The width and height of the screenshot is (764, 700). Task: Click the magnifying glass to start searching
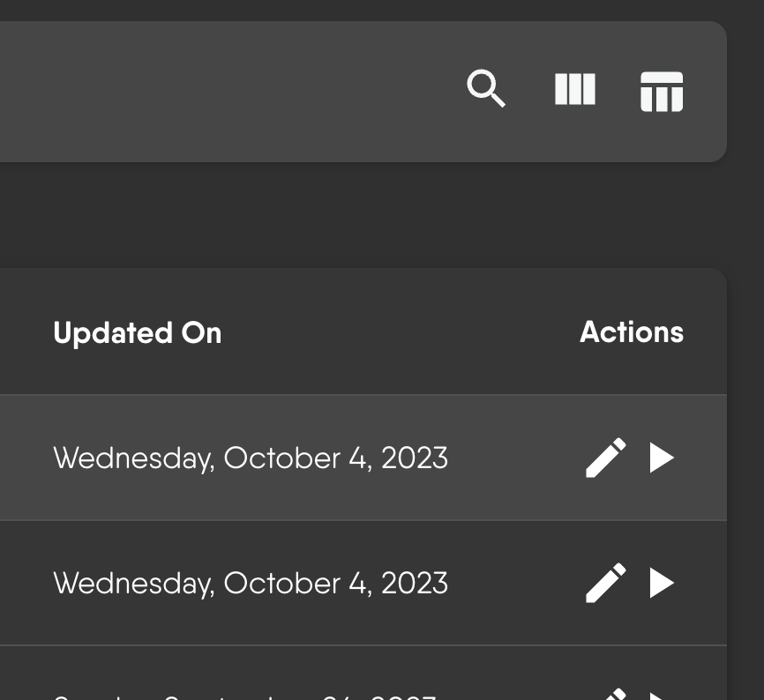click(x=487, y=88)
